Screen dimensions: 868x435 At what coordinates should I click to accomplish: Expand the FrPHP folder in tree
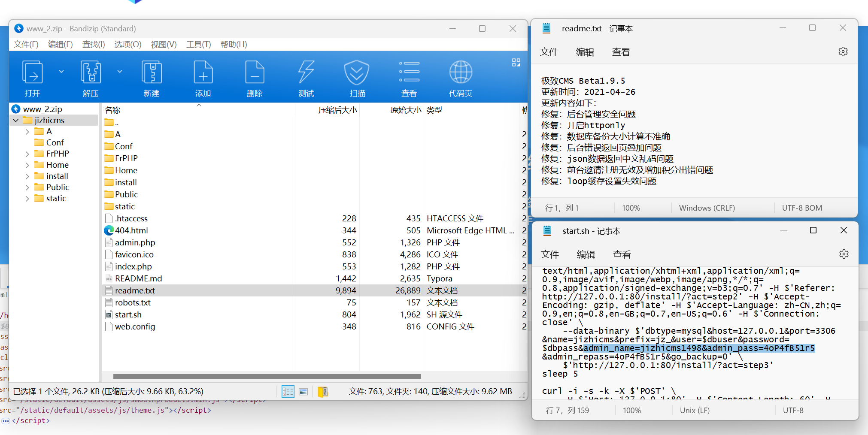[27, 154]
